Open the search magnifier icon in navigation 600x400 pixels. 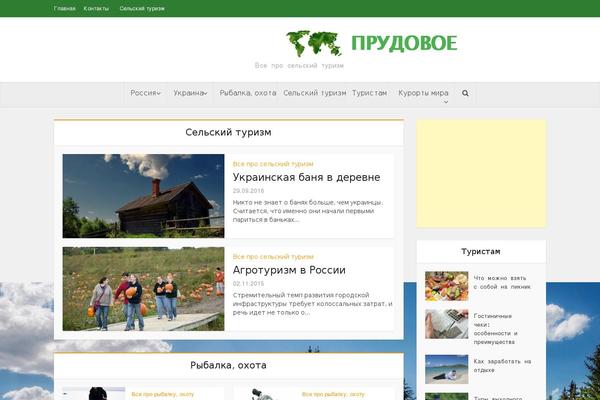click(465, 93)
